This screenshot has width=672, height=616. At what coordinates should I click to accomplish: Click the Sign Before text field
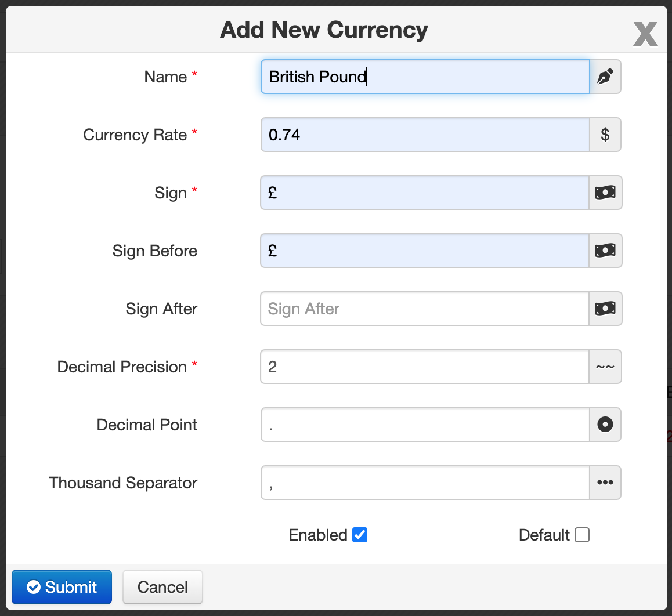coord(425,251)
